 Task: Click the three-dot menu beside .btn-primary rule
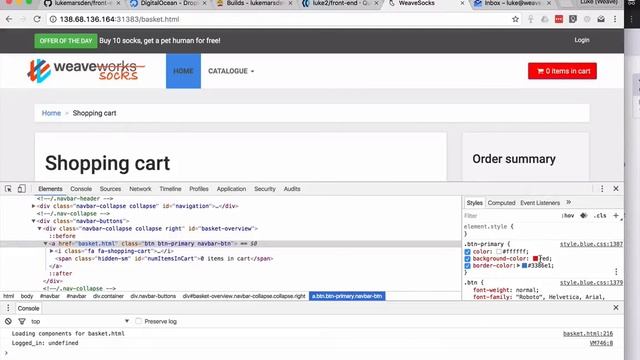click(616, 271)
